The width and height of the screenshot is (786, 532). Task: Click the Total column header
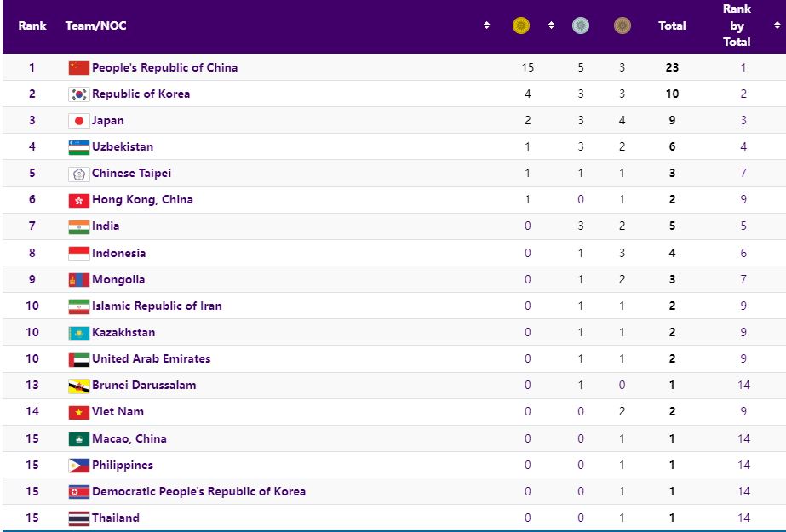pyautogui.click(x=672, y=26)
